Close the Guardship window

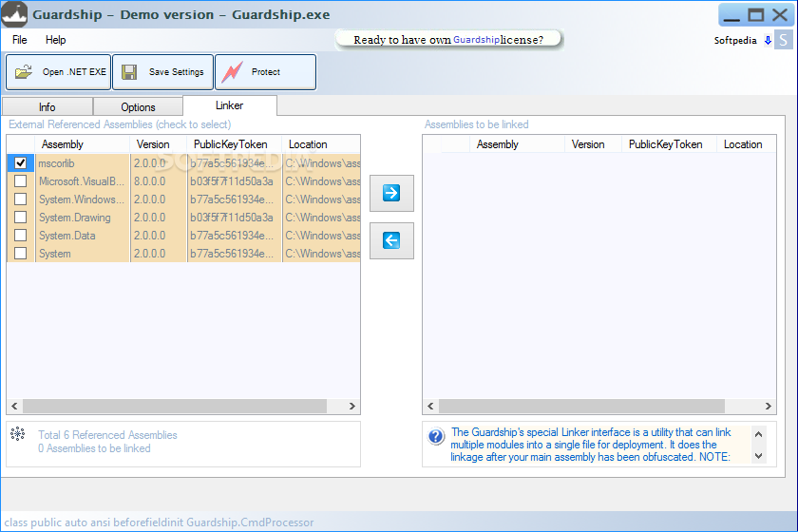click(780, 15)
